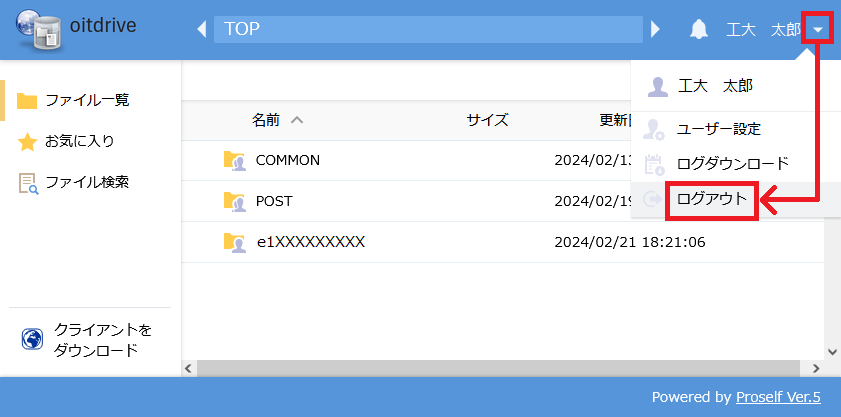This screenshot has width=841, height=417.
Task: Click the e1XXXXXXXXX folder icon
Action: [234, 242]
